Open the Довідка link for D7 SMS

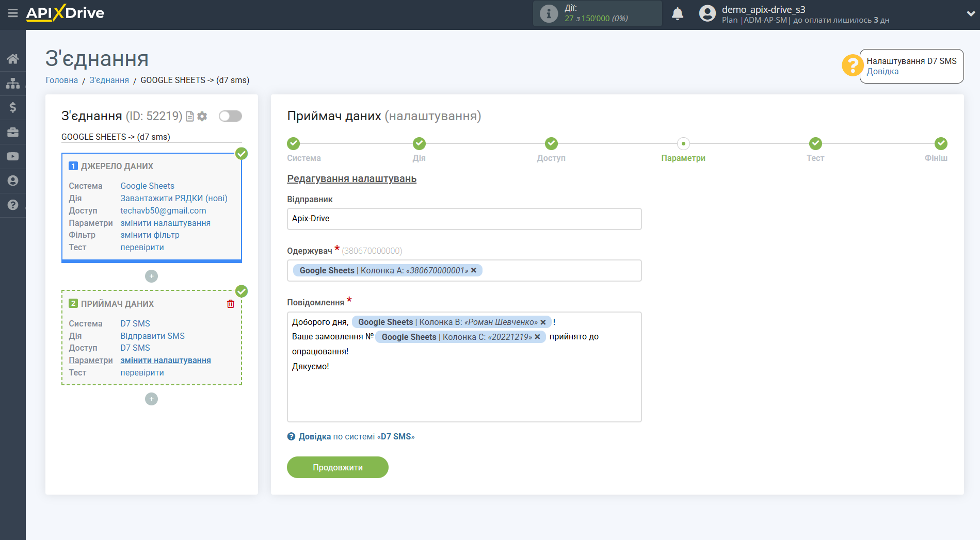click(x=882, y=72)
